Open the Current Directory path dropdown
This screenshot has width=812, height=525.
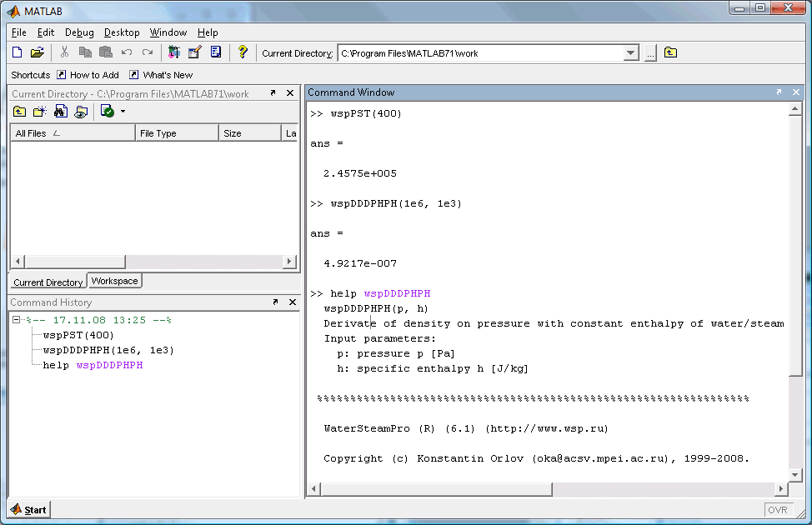631,53
